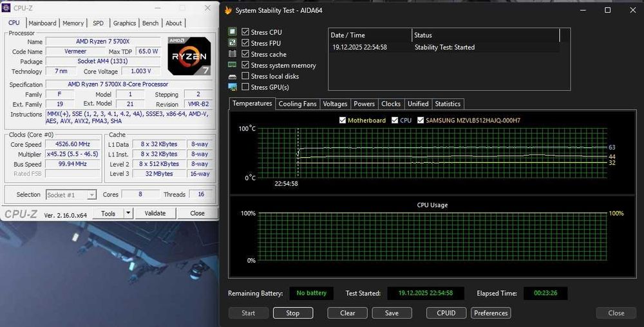Open the Voltages tab
The height and width of the screenshot is (327, 644).
coord(335,104)
